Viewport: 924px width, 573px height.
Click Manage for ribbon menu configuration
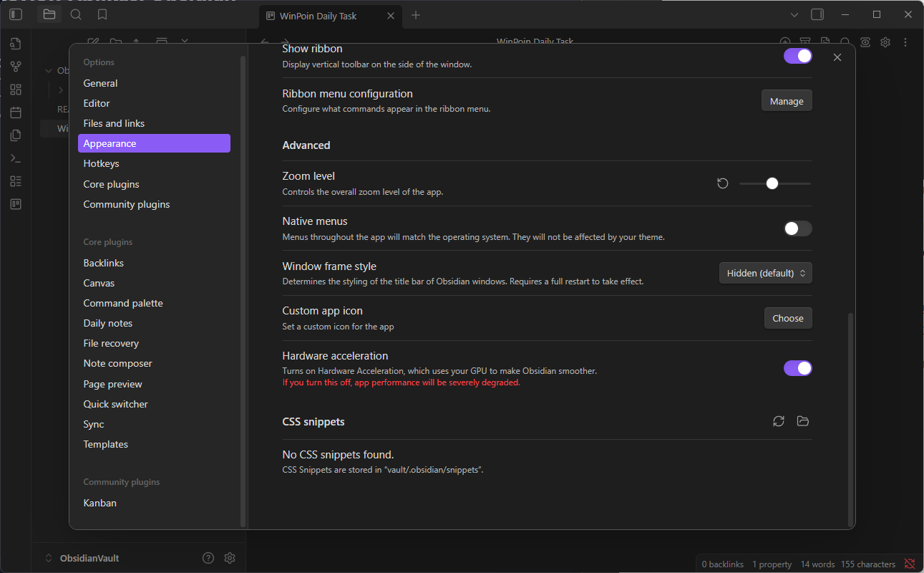[787, 101]
